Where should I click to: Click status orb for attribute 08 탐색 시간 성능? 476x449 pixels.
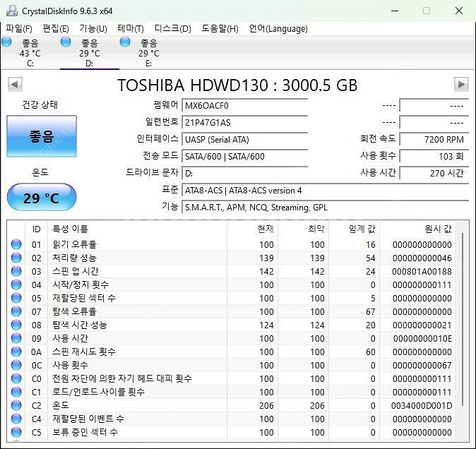pos(16,325)
